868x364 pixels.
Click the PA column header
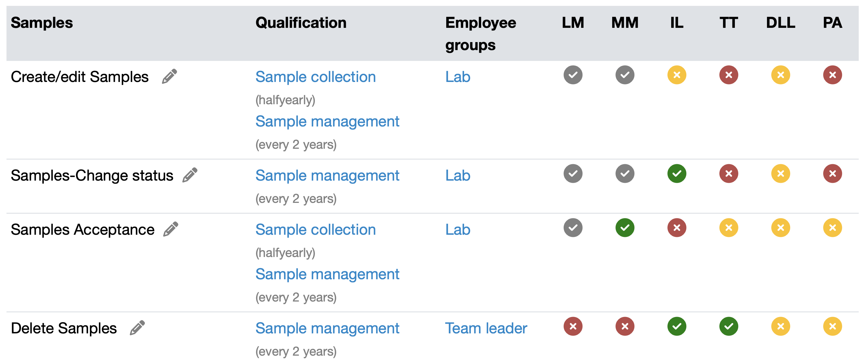coord(832,23)
